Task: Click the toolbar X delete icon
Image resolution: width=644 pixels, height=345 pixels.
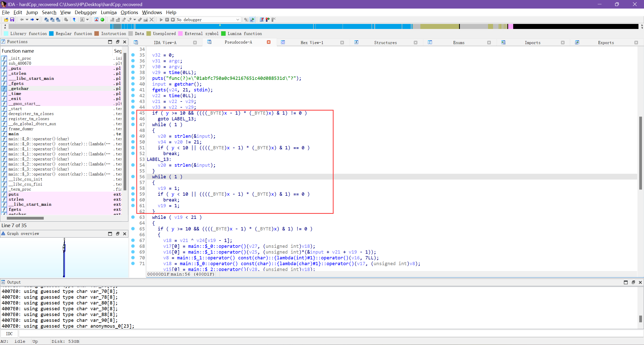Action: pyautogui.click(x=151, y=20)
